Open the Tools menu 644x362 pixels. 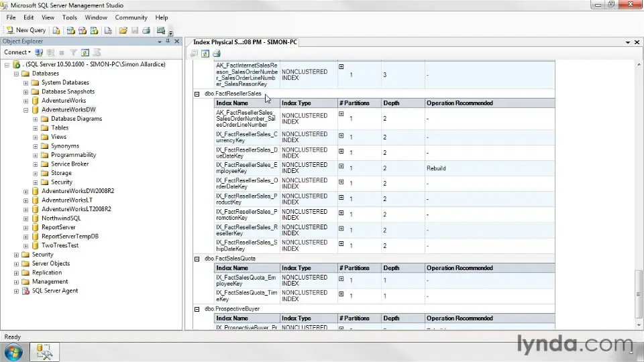[69, 17]
